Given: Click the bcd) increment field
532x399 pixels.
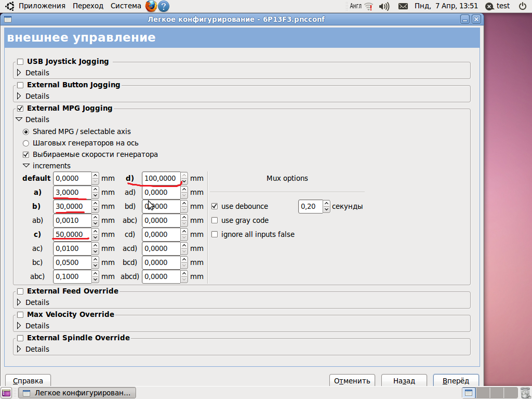Looking at the screenshot, I should [x=161, y=262].
